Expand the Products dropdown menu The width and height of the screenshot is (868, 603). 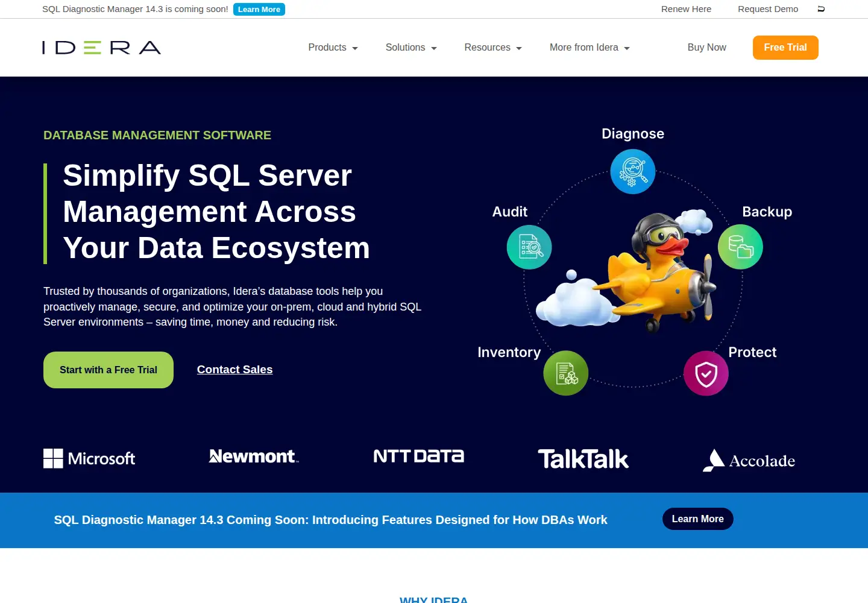coord(333,48)
